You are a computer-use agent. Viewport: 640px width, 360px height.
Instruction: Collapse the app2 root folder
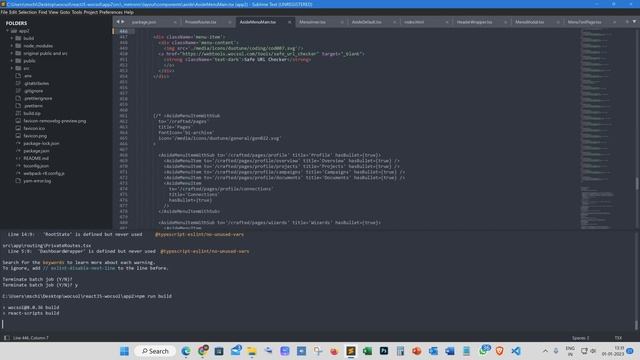point(7,31)
